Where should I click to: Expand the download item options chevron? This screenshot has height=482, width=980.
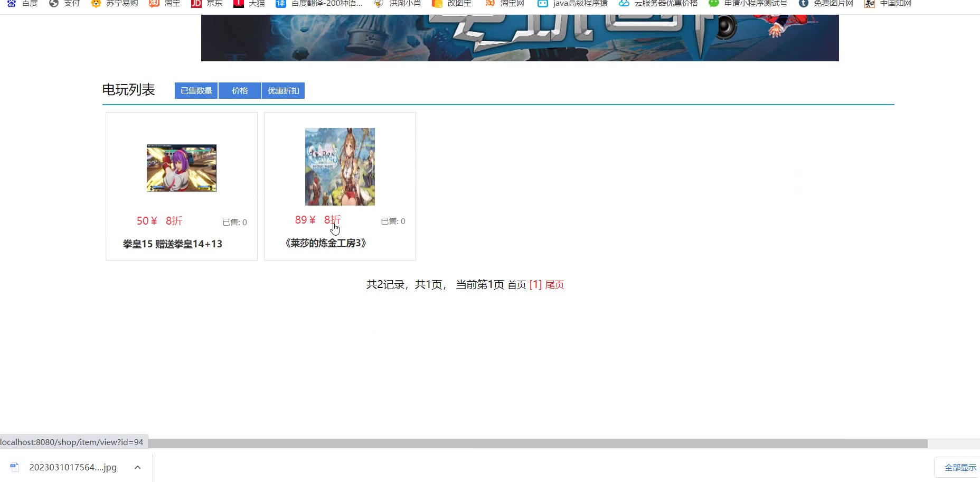click(x=138, y=467)
